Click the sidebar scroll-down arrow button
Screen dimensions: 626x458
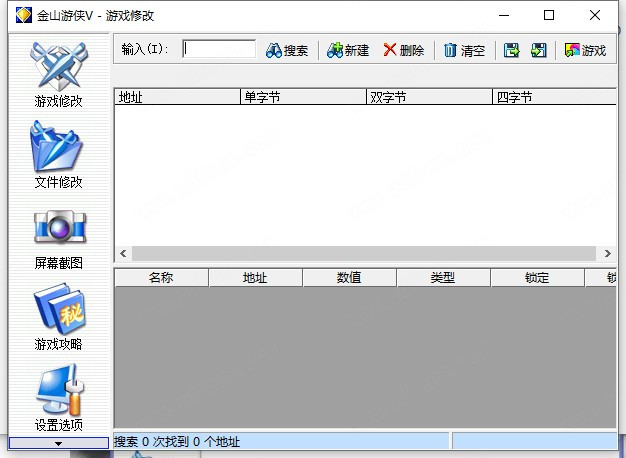click(59, 443)
